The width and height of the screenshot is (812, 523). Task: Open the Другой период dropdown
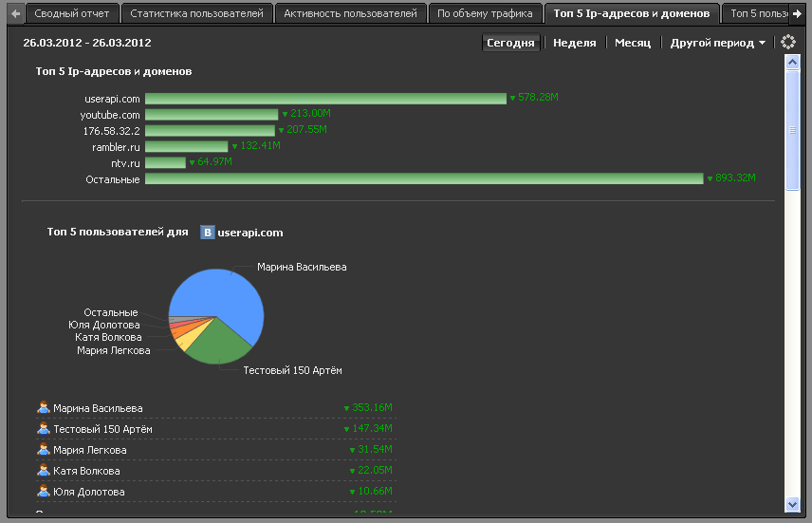coord(717,43)
